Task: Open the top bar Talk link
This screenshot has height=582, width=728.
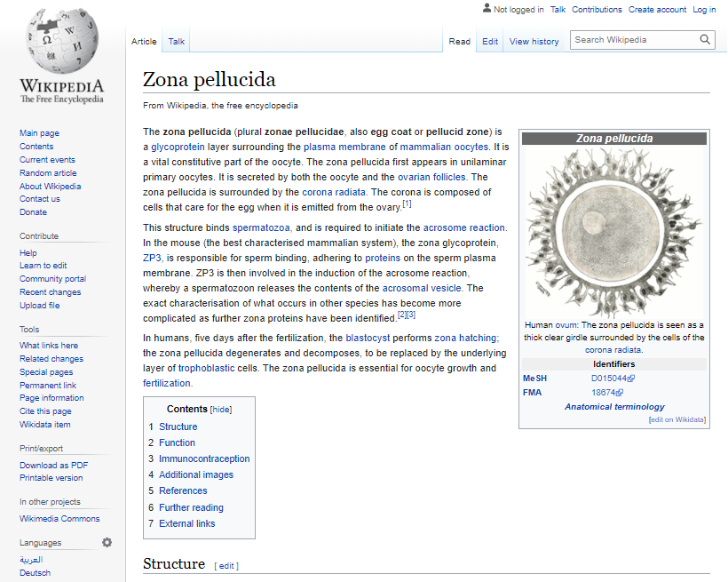Action: coord(558,9)
